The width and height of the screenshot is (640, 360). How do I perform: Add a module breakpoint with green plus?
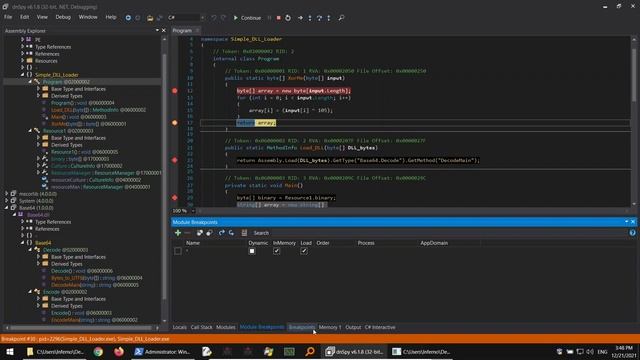point(178,233)
